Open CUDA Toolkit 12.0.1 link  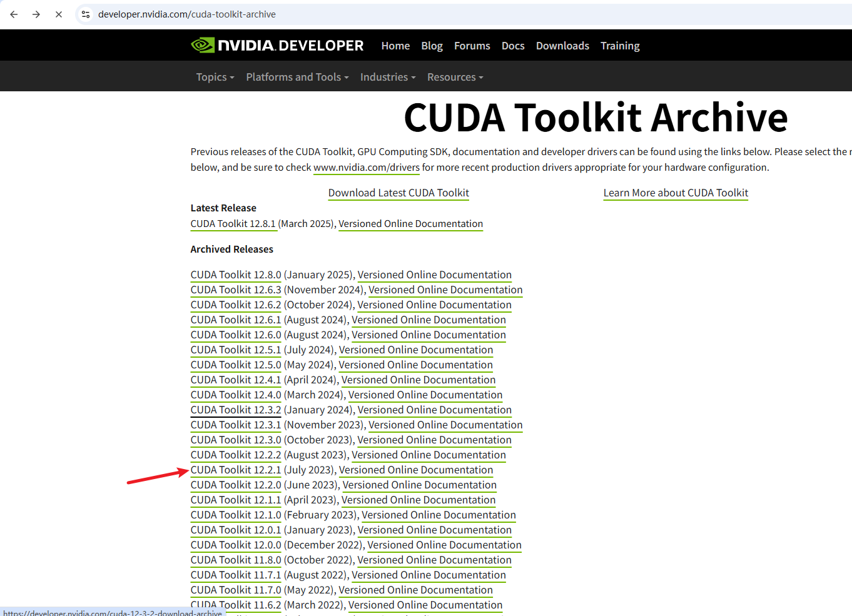coord(236,530)
